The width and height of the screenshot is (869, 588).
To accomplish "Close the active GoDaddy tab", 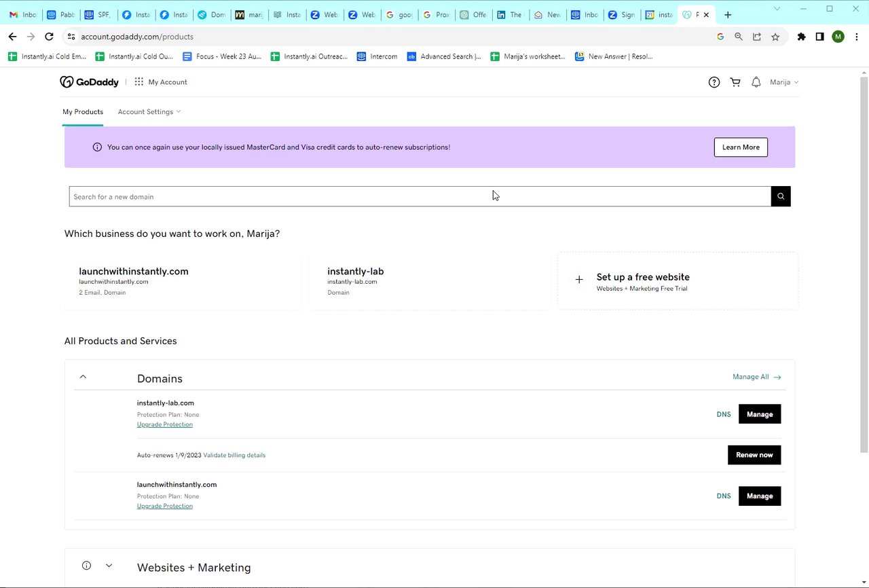I will point(706,14).
